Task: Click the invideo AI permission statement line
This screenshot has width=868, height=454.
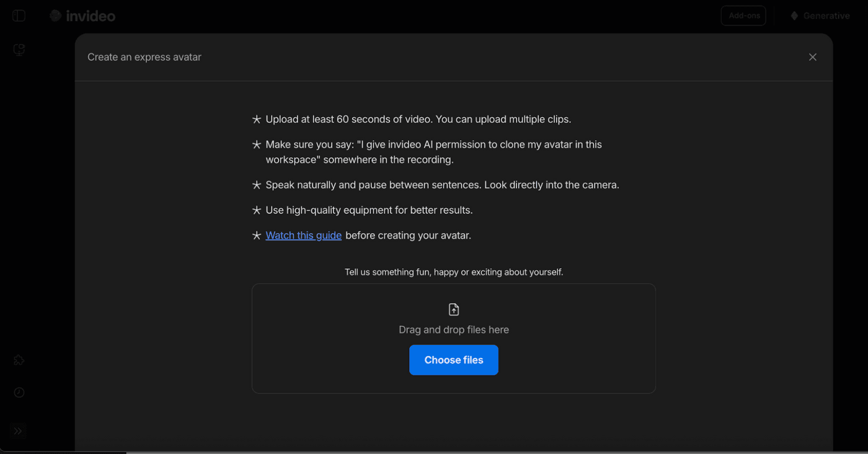Action: pyautogui.click(x=433, y=144)
